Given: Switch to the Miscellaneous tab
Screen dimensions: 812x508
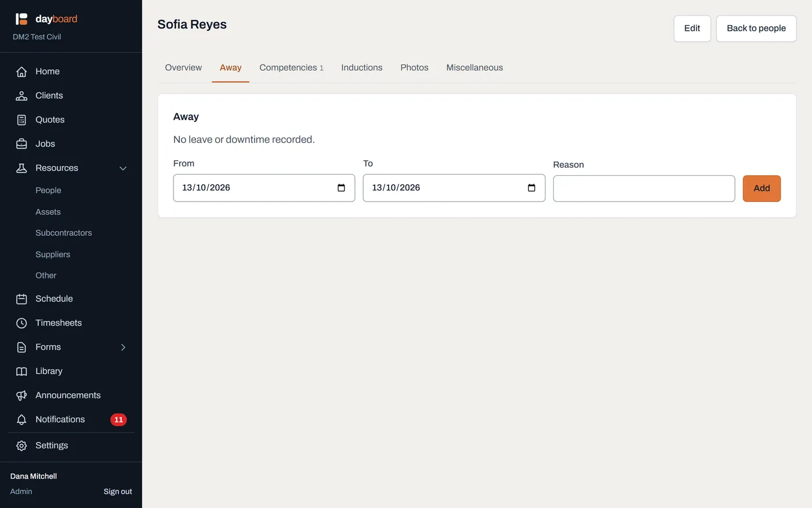Looking at the screenshot, I should coord(474,67).
